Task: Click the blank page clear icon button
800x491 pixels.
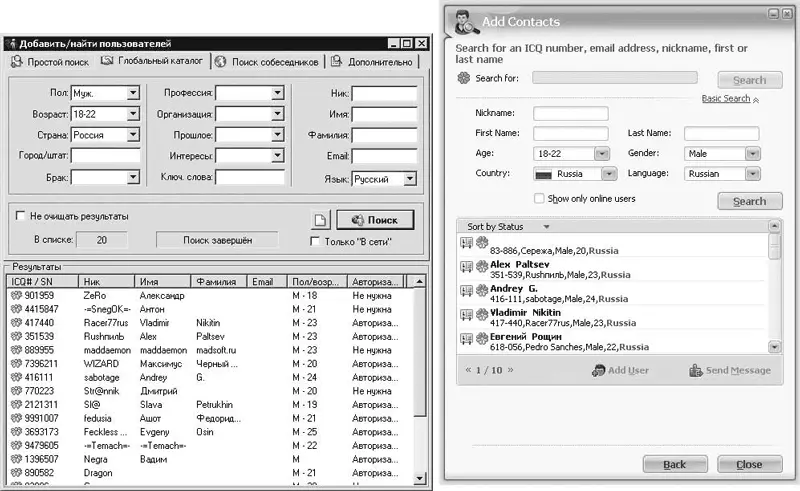Action: coord(320,220)
